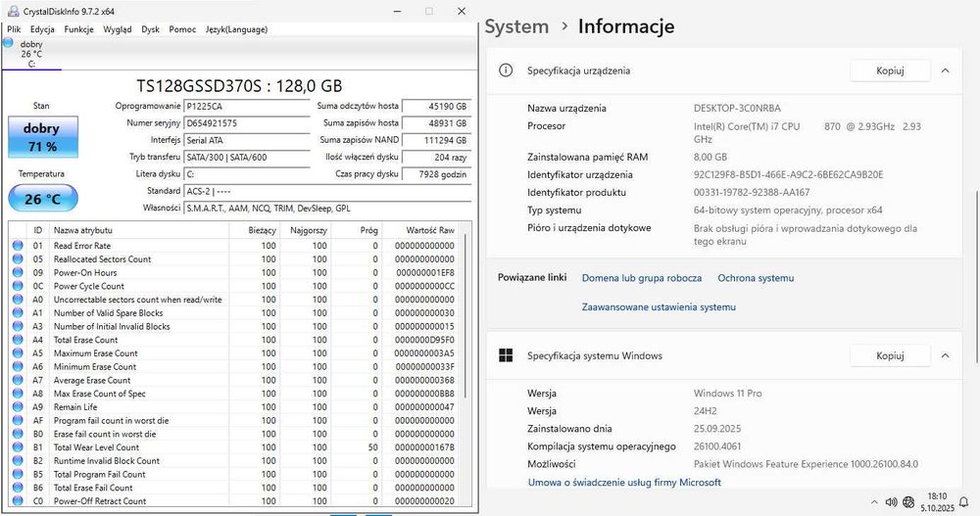Click the Windows logo beside Specyfikacja systemu Windows
The height and width of the screenshot is (516, 980).
pyautogui.click(x=506, y=355)
